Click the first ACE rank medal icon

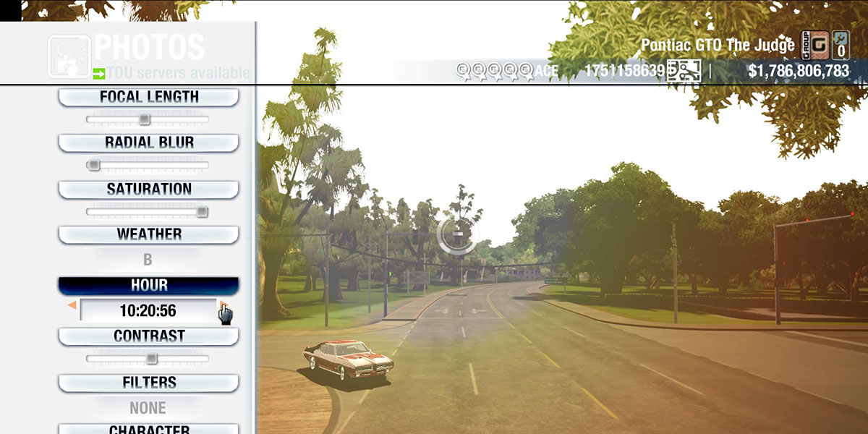coord(464,71)
